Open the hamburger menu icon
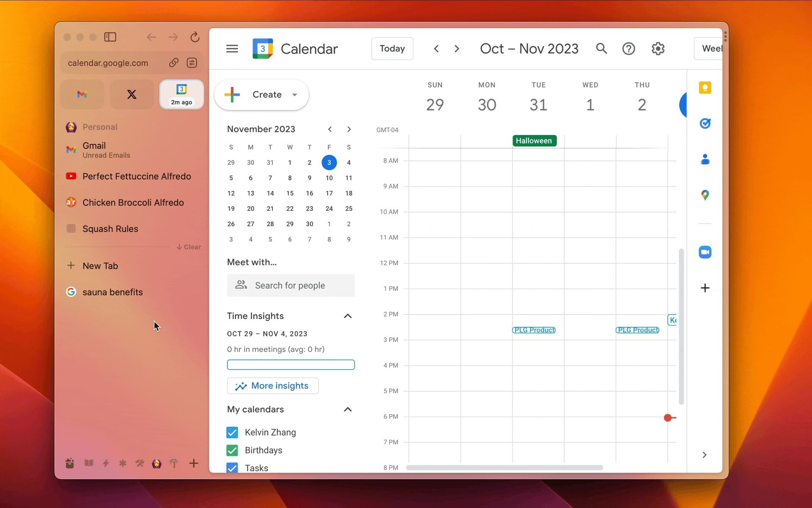Viewport: 812px width, 508px height. coord(232,49)
